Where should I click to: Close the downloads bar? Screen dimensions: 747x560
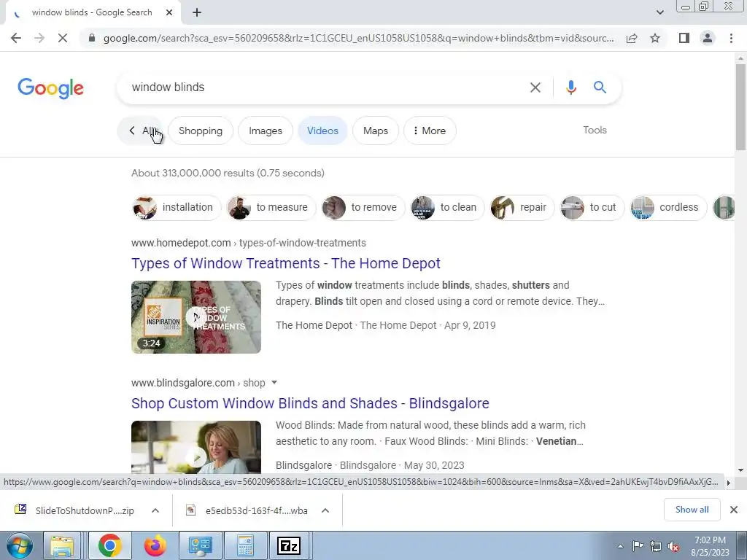[x=734, y=510]
